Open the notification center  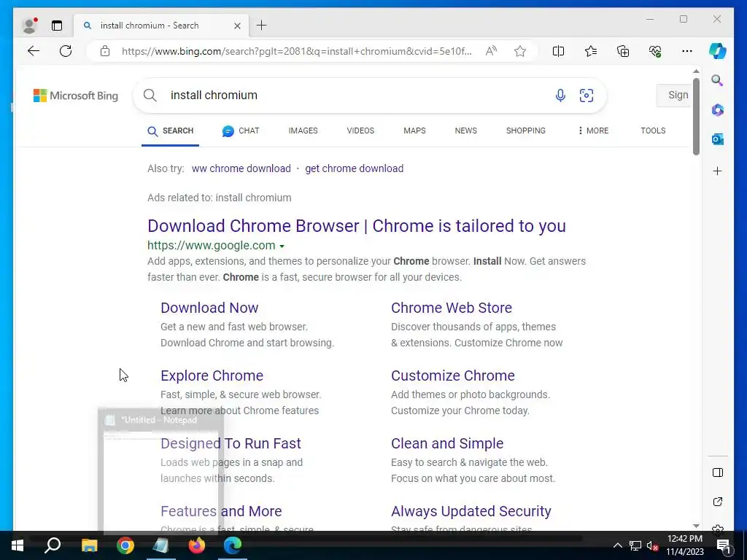pos(724,545)
